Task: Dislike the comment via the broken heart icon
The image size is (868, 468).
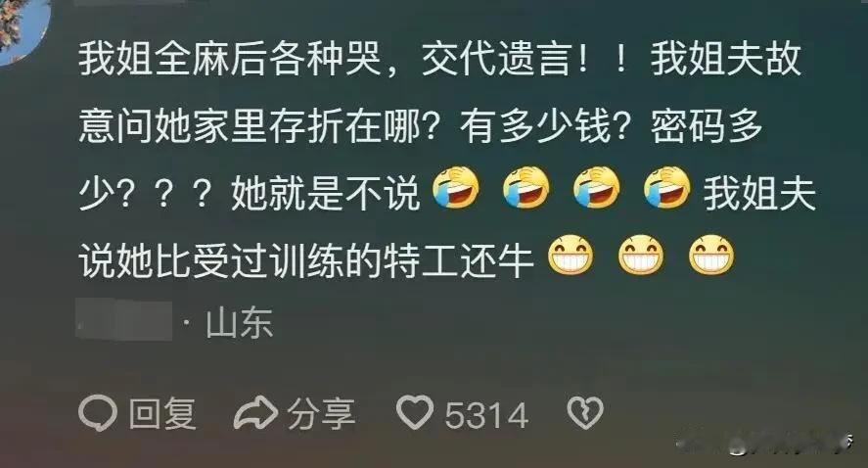Action: tap(585, 412)
